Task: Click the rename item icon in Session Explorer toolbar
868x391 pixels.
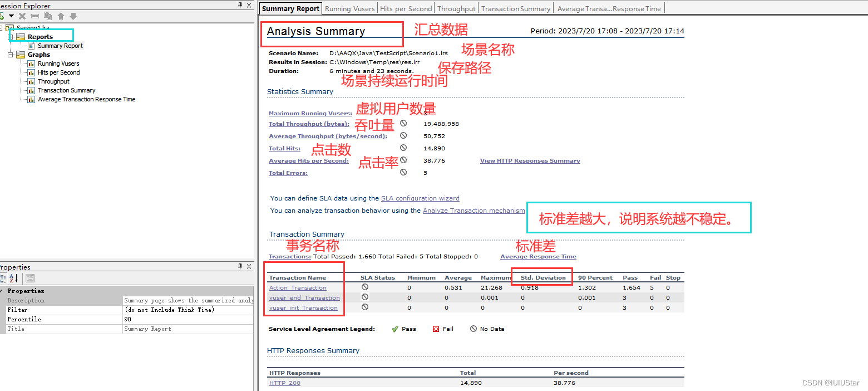Action: point(35,16)
